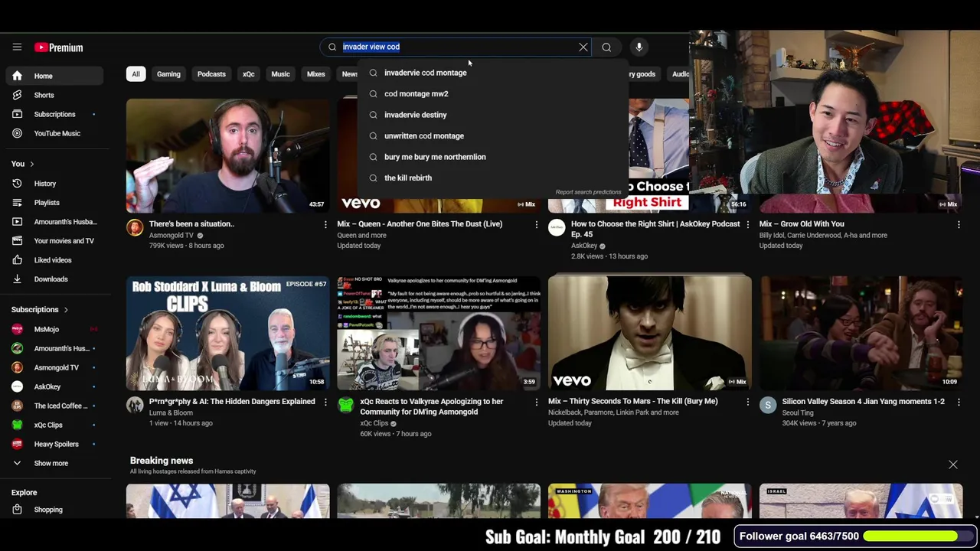Select suggestion 'invadervie cod montage'
Viewport: 980px width, 551px height.
pos(494,73)
